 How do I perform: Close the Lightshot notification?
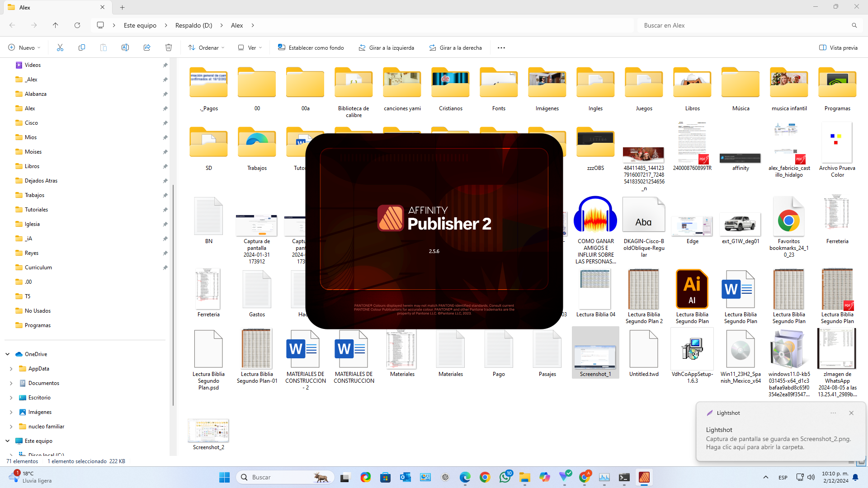click(851, 413)
